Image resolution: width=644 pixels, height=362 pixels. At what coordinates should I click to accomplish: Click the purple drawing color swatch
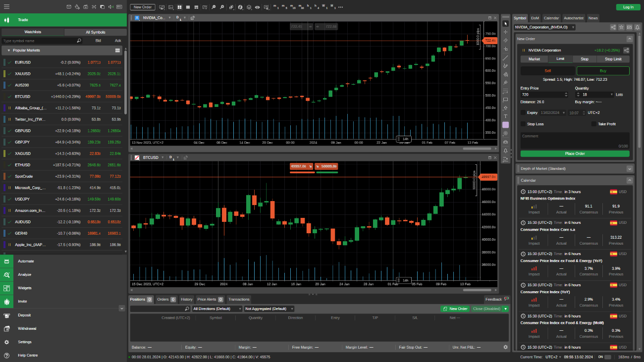[x=505, y=125]
